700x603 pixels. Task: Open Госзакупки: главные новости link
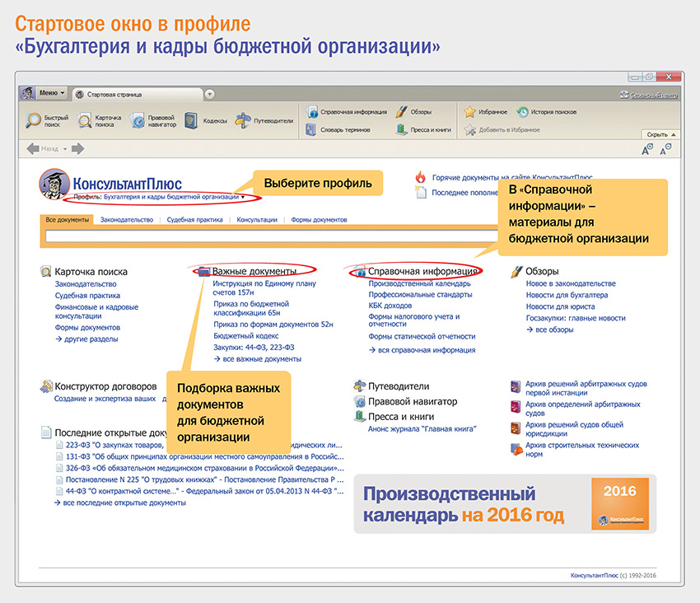tap(576, 318)
